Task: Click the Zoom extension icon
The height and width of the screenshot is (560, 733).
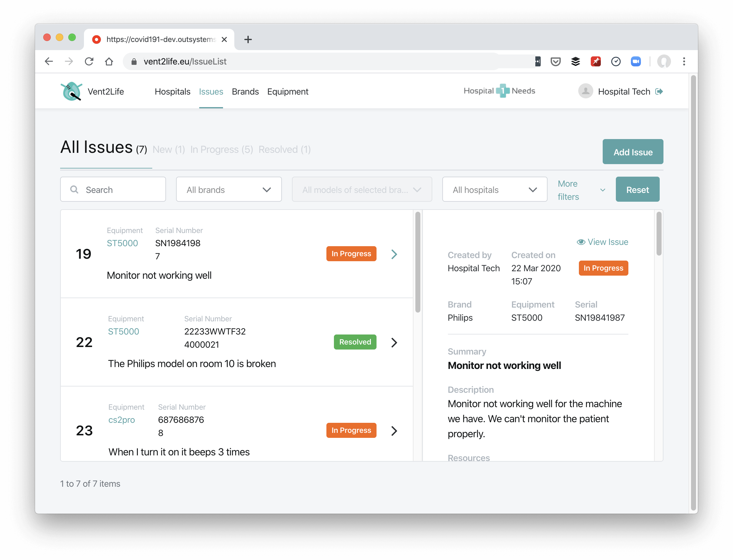Action: click(x=636, y=61)
